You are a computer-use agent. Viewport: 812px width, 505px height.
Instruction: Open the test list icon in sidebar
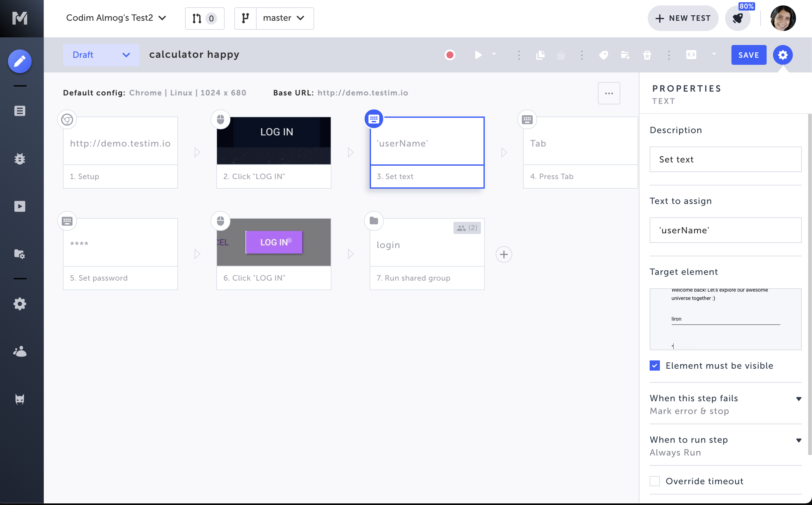[x=20, y=110]
